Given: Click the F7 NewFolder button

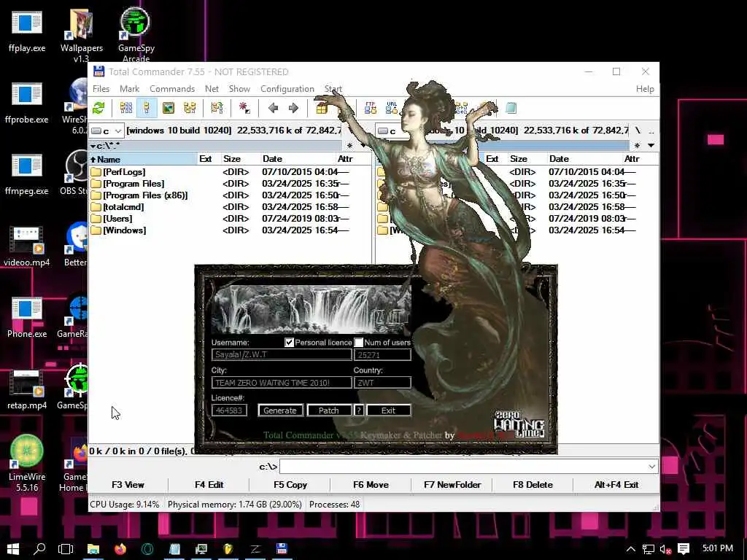Looking at the screenshot, I should [452, 485].
